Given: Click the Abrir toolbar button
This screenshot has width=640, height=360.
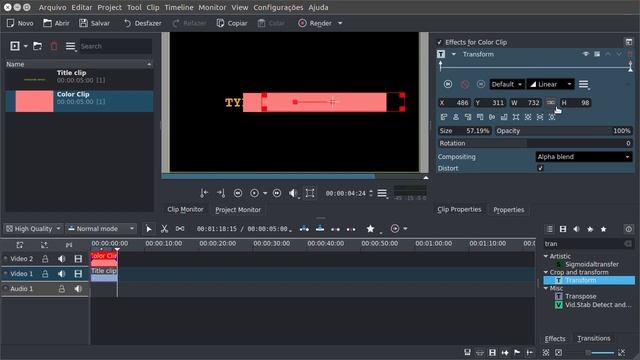Looking at the screenshot, I should pos(56,23).
